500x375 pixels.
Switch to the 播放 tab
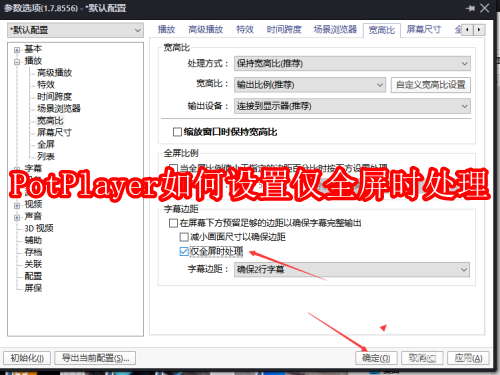pyautogui.click(x=166, y=30)
